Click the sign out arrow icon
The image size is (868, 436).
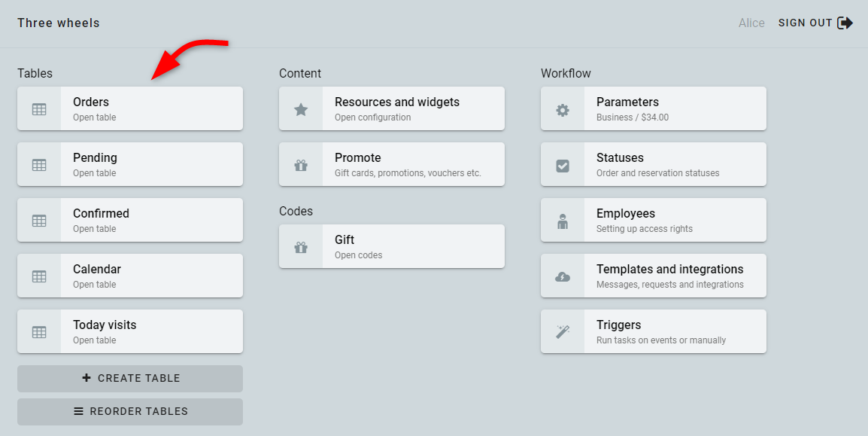(845, 23)
